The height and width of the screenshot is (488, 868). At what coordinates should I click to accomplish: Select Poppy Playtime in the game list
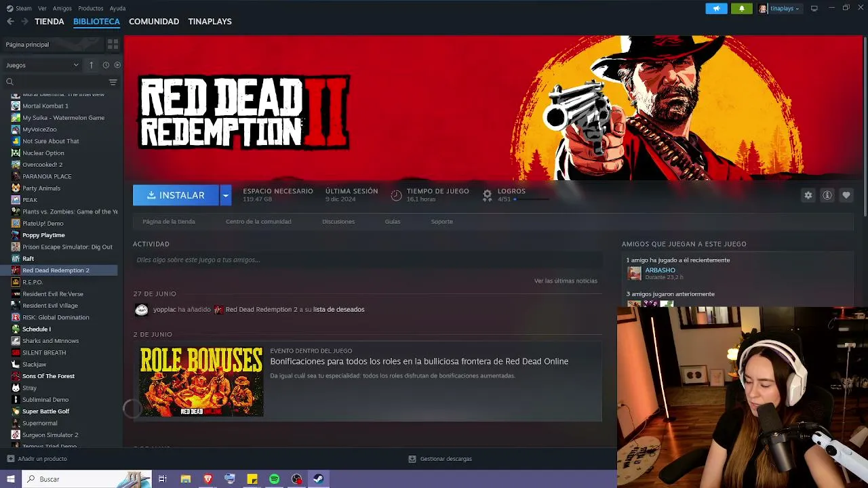coord(43,235)
